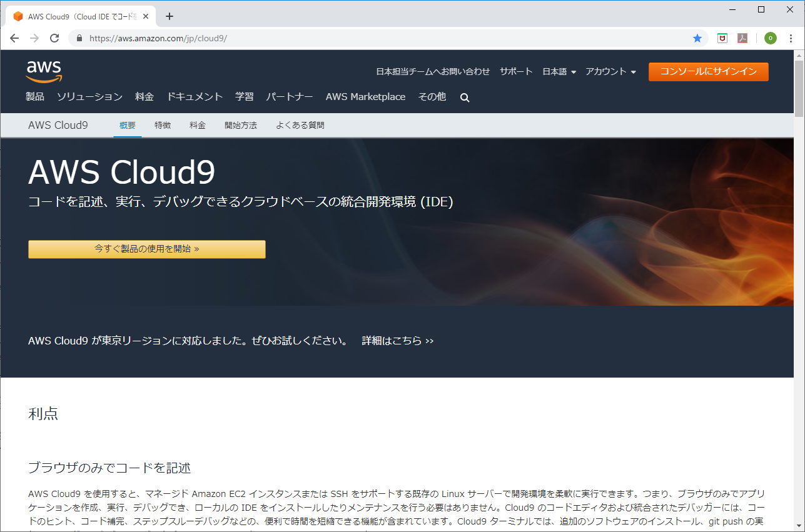Select the よくある質問 tab
The image size is (805, 532).
point(300,125)
